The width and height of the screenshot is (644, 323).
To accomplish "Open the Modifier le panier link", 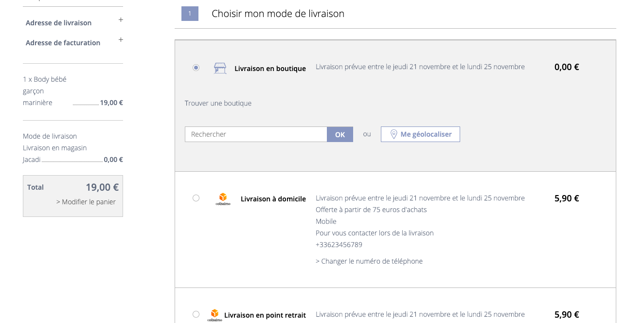I will [86, 202].
